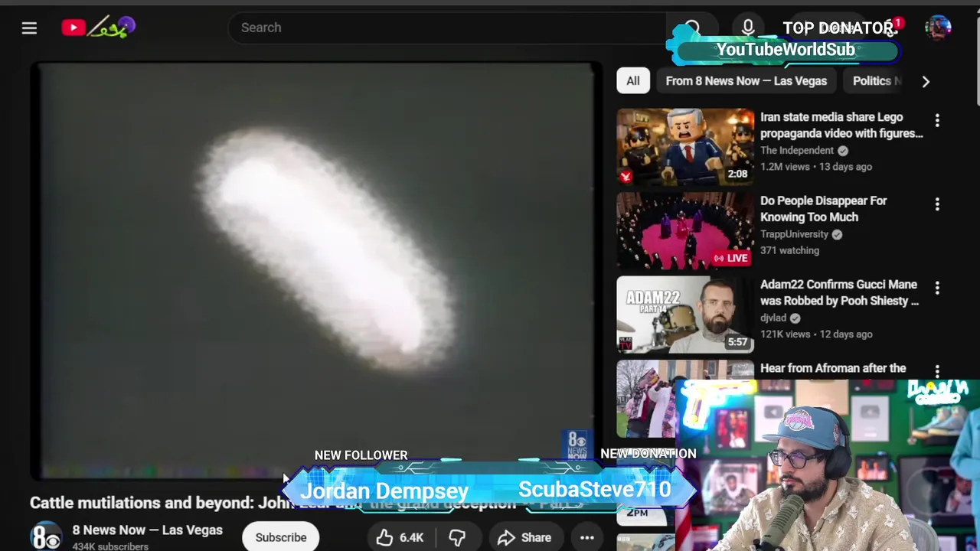Open the 8 News Now channel avatar
Image resolution: width=980 pixels, height=551 pixels.
pyautogui.click(x=46, y=536)
